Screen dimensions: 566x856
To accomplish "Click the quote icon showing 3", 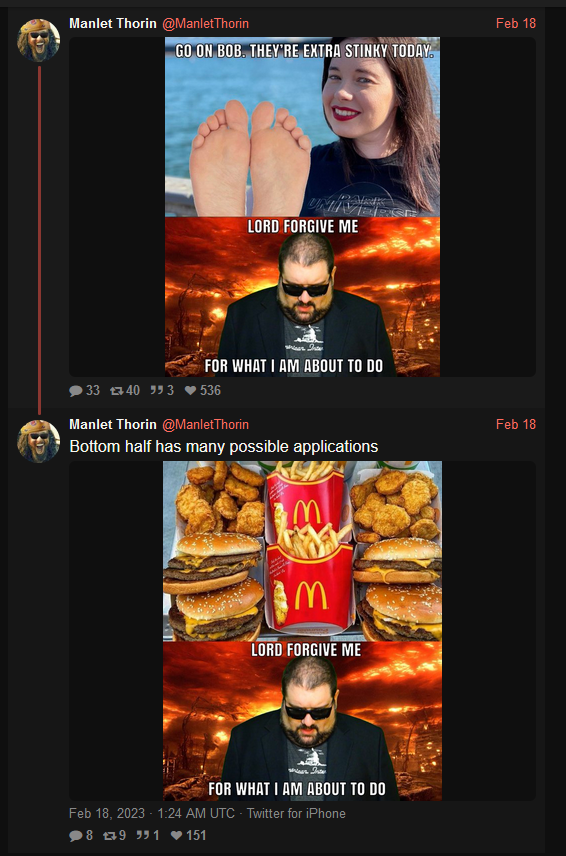I will click(x=157, y=390).
